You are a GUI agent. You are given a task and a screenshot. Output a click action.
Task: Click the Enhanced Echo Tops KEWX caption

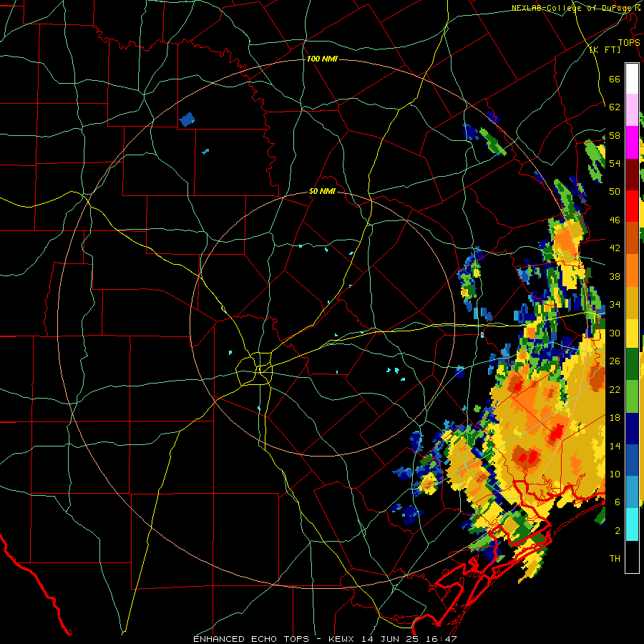point(325,639)
